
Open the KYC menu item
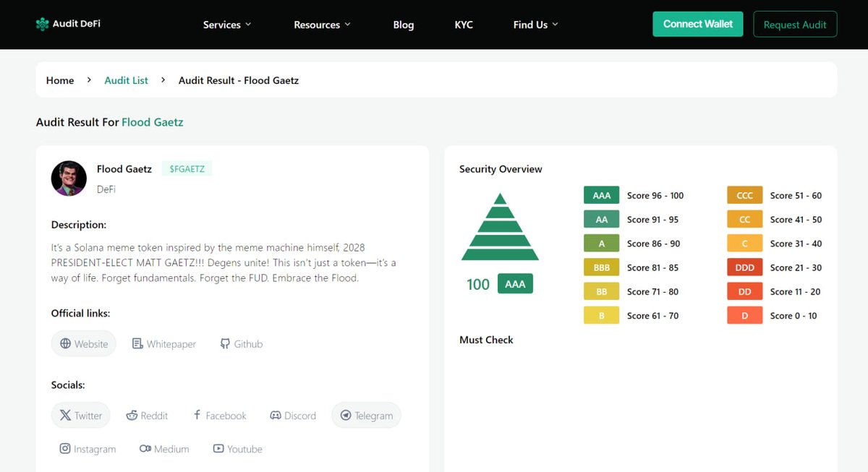[464, 25]
